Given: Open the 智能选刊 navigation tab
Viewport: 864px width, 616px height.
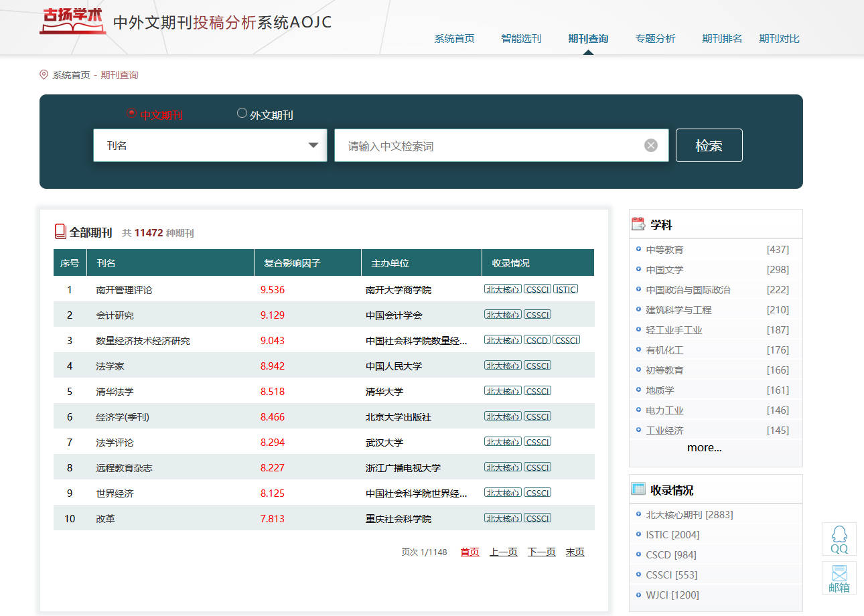Looking at the screenshot, I should (520, 39).
